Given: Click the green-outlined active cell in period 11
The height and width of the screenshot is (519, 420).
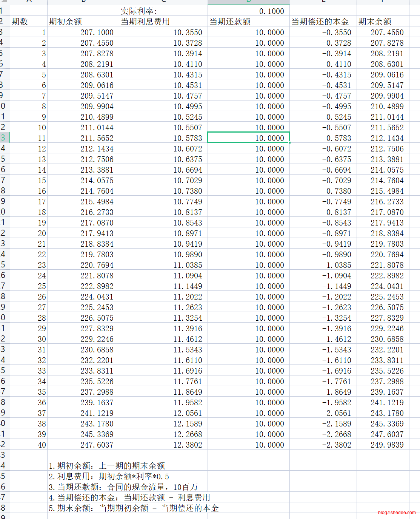Looking at the screenshot, I should click(x=249, y=138).
